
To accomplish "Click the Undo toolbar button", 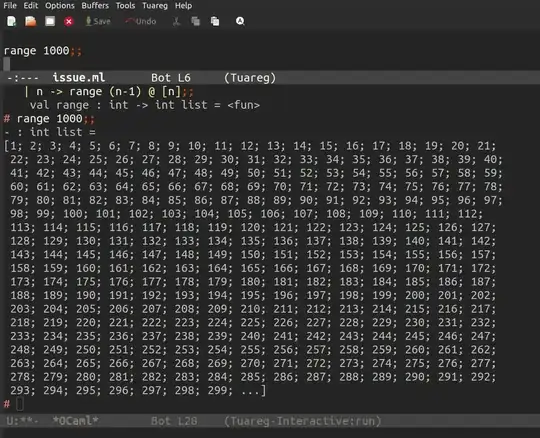I will pyautogui.click(x=141, y=21).
